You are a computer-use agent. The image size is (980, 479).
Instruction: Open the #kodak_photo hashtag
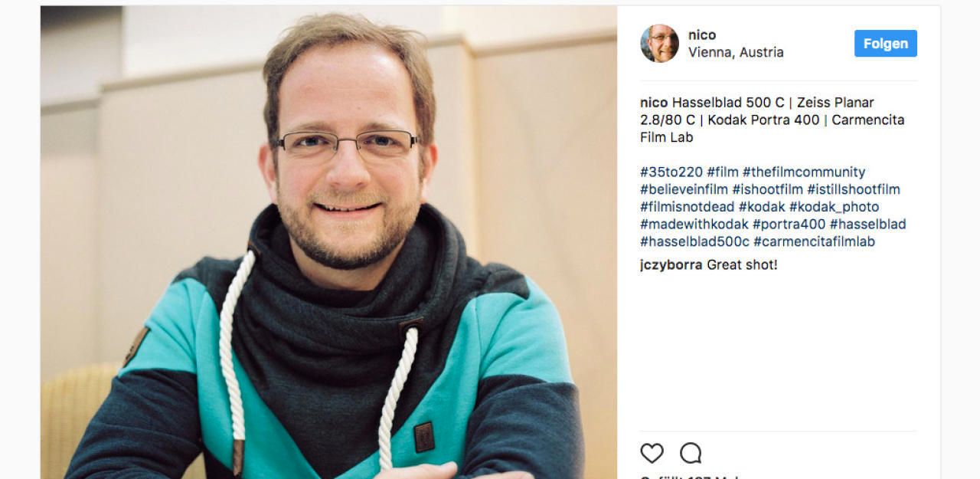[x=834, y=207]
